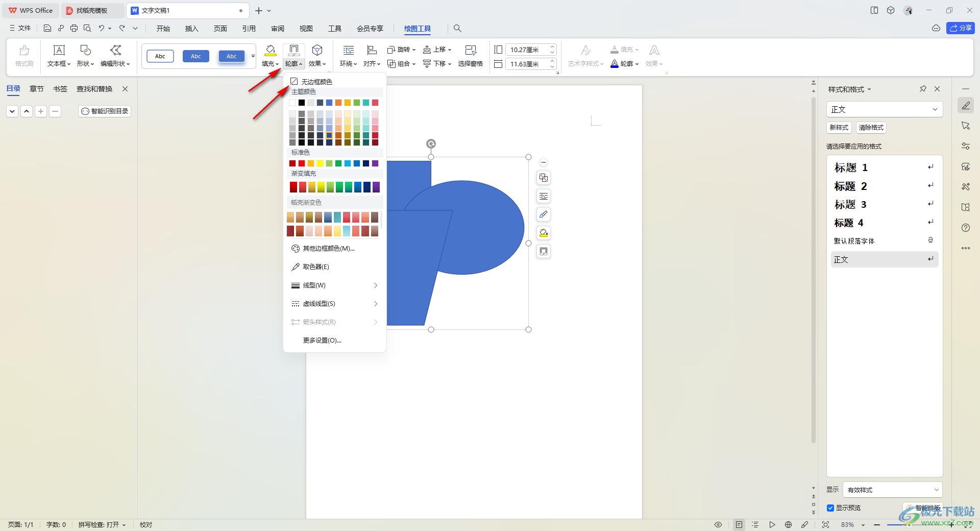The width and height of the screenshot is (980, 531).
Task: Expand the shape style gallery arrow
Action: point(253,56)
